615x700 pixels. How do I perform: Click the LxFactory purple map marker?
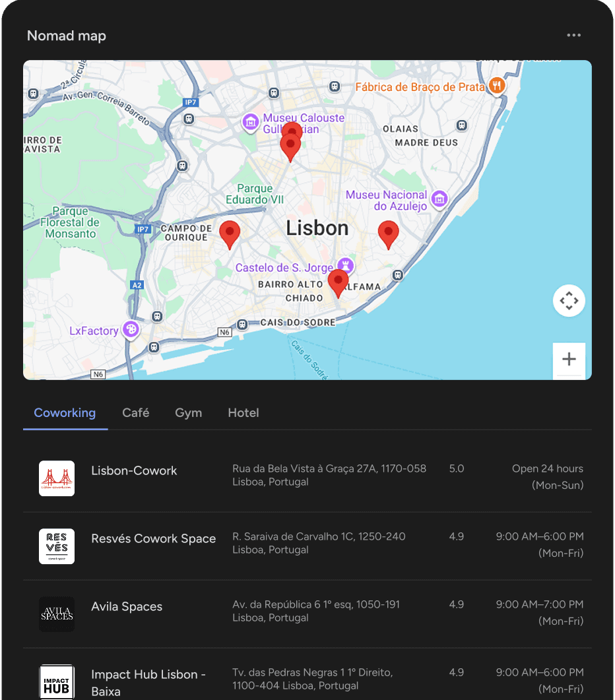click(131, 329)
